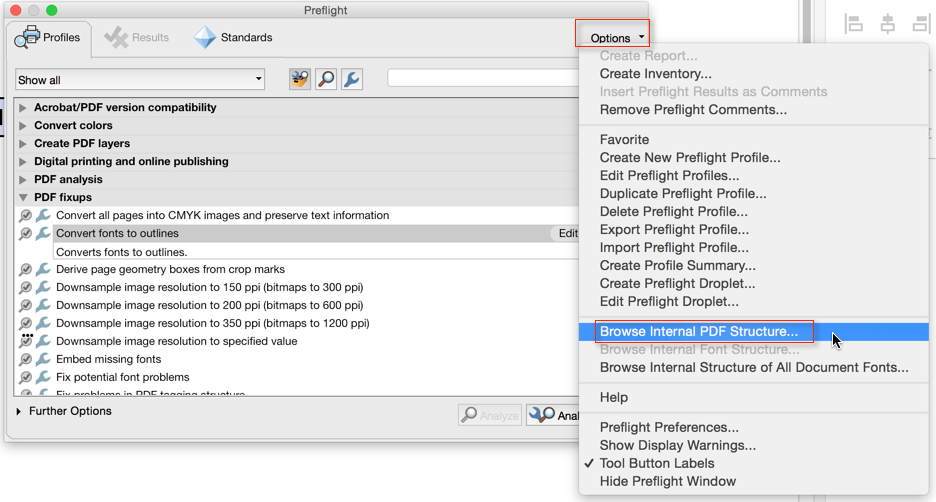Select the single checks magnifier icon
Viewport: 936px width, 502px height.
tap(326, 79)
